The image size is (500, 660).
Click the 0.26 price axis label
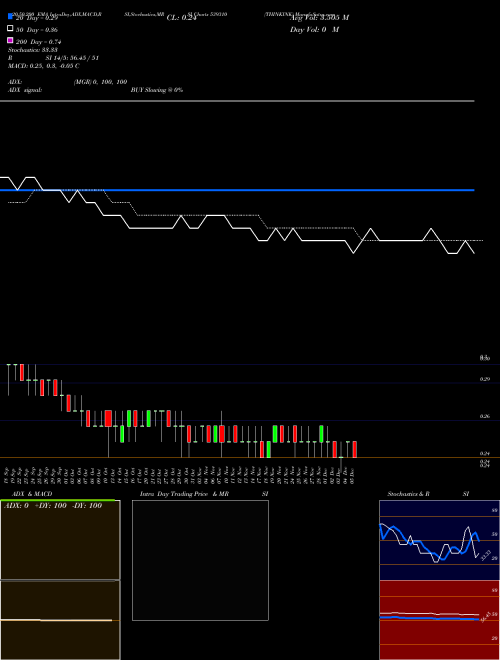point(484,416)
